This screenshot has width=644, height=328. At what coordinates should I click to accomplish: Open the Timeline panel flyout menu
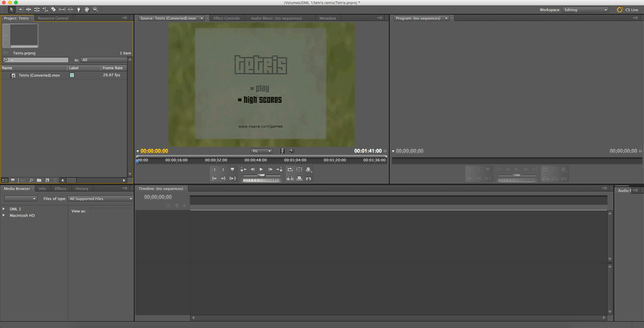(x=604, y=188)
